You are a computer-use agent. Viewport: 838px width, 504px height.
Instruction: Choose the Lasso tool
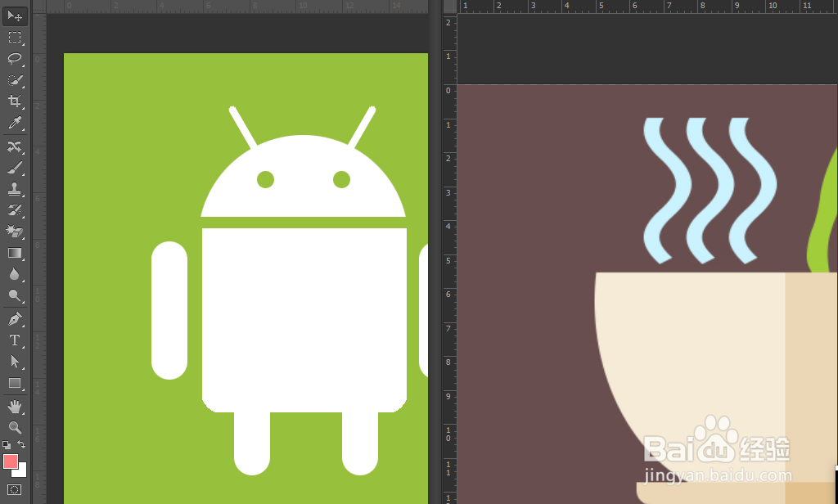point(15,59)
